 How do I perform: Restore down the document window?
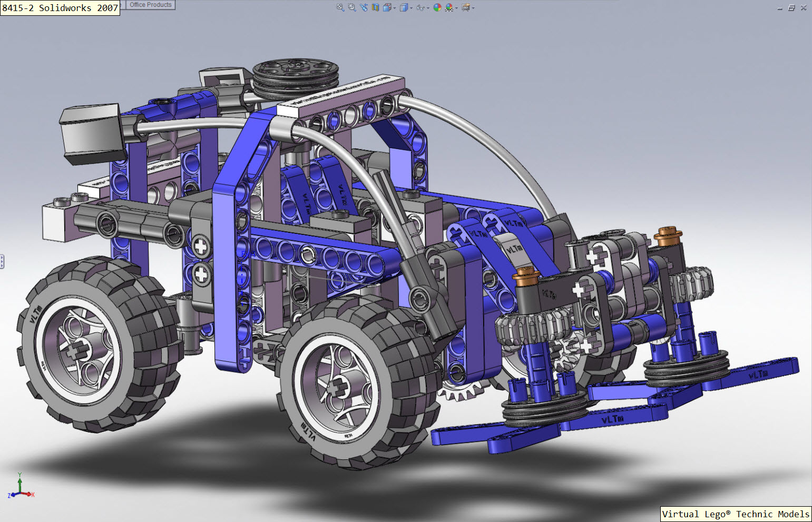(791, 8)
